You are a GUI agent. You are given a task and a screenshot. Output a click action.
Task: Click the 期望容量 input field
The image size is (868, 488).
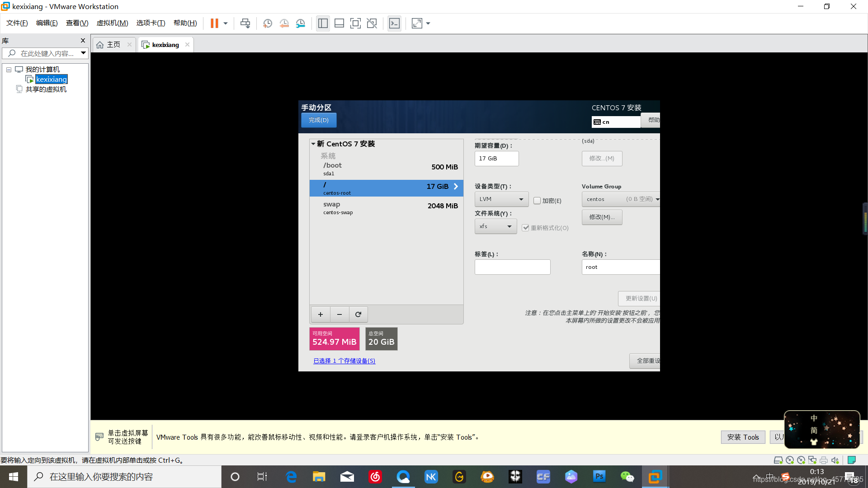click(496, 159)
